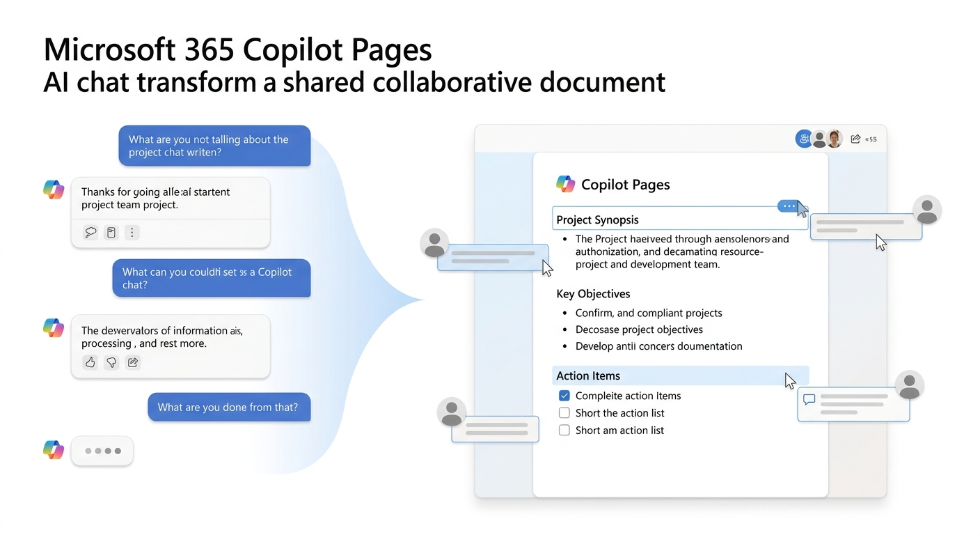Click the 'Compleite action Items' label text
Viewport: 980px width, 535px height.
(x=628, y=396)
